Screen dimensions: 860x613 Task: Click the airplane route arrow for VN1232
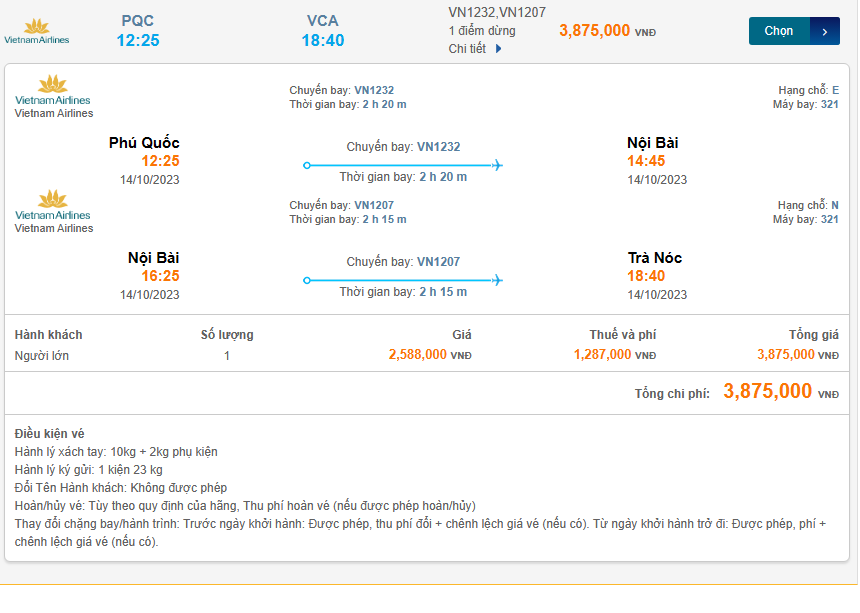coord(403,165)
